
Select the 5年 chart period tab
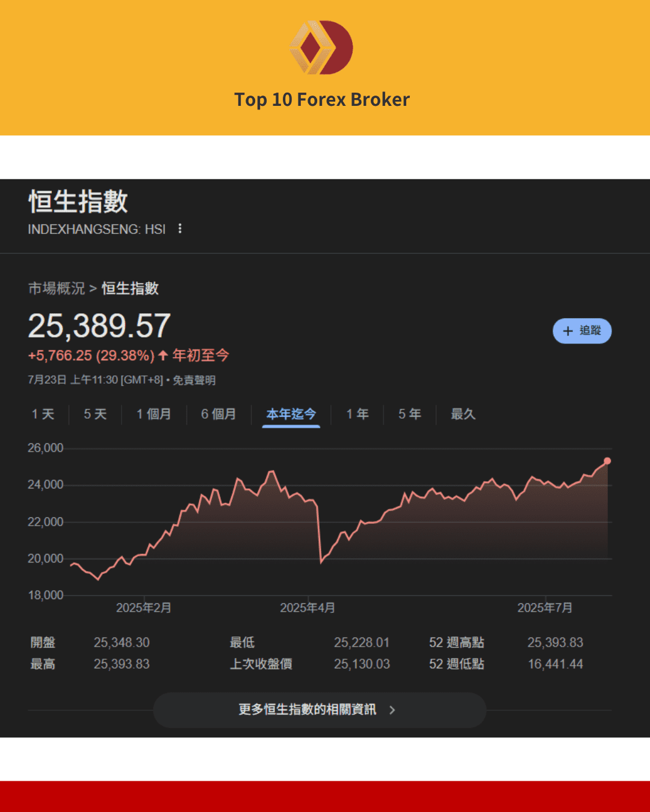click(x=409, y=414)
